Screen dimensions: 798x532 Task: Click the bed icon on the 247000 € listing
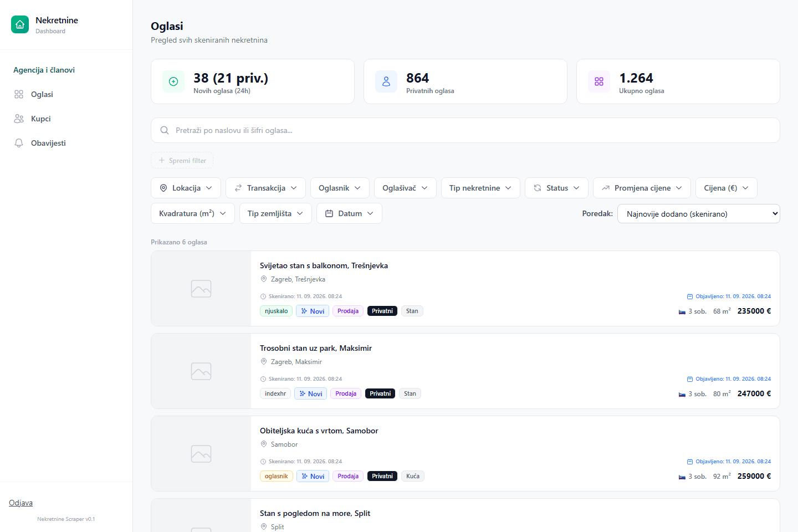(682, 394)
